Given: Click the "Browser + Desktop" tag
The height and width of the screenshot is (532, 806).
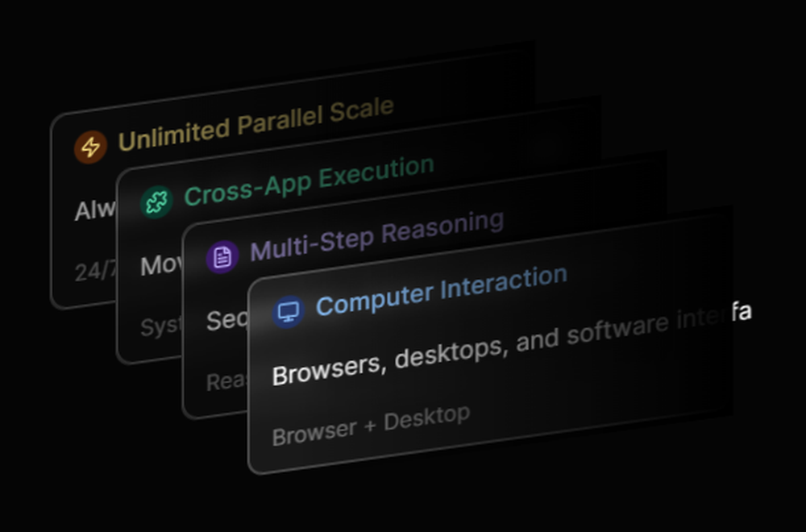Looking at the screenshot, I should tap(371, 425).
